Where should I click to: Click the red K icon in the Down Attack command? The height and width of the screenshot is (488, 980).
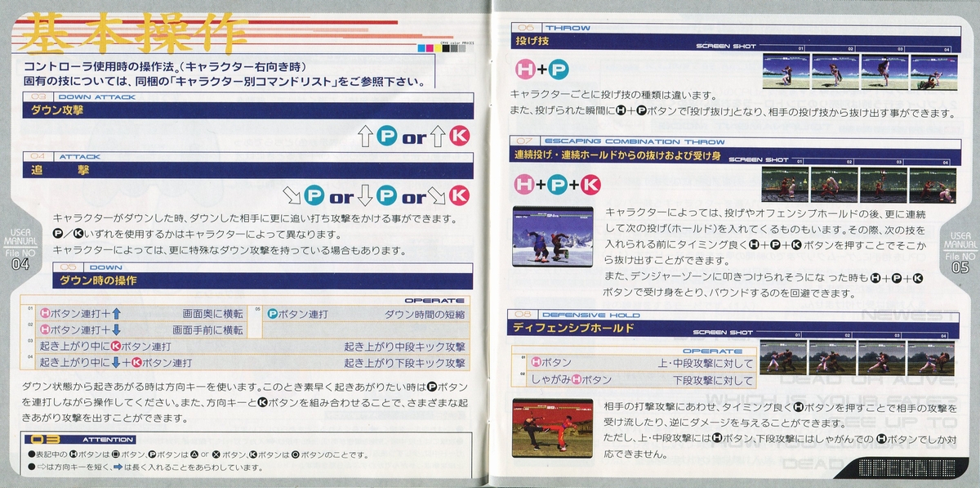point(460,137)
